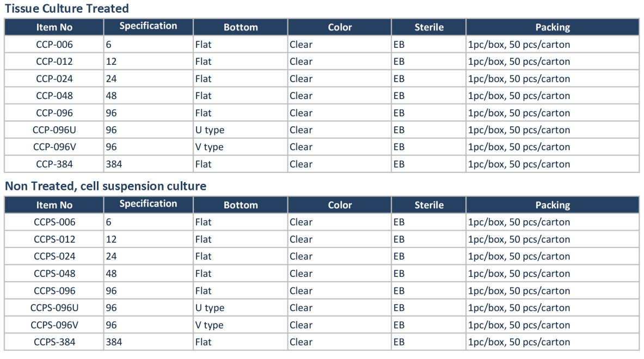Select the U type bottom cell for CCP-096U
Screen dimensions: 644x359
coord(240,129)
